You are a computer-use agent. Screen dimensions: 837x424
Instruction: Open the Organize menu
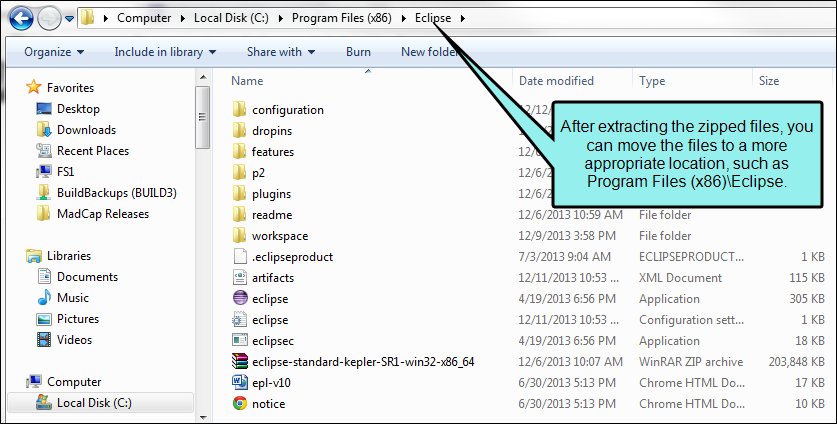point(54,52)
